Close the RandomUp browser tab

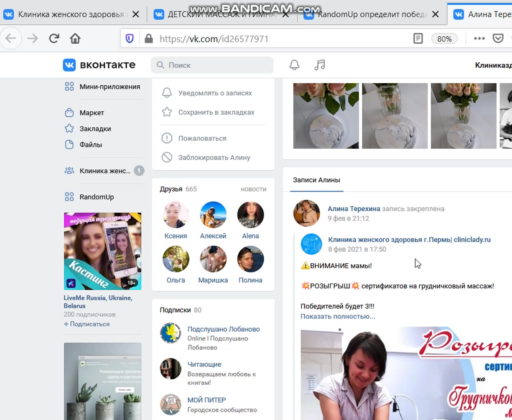point(435,14)
